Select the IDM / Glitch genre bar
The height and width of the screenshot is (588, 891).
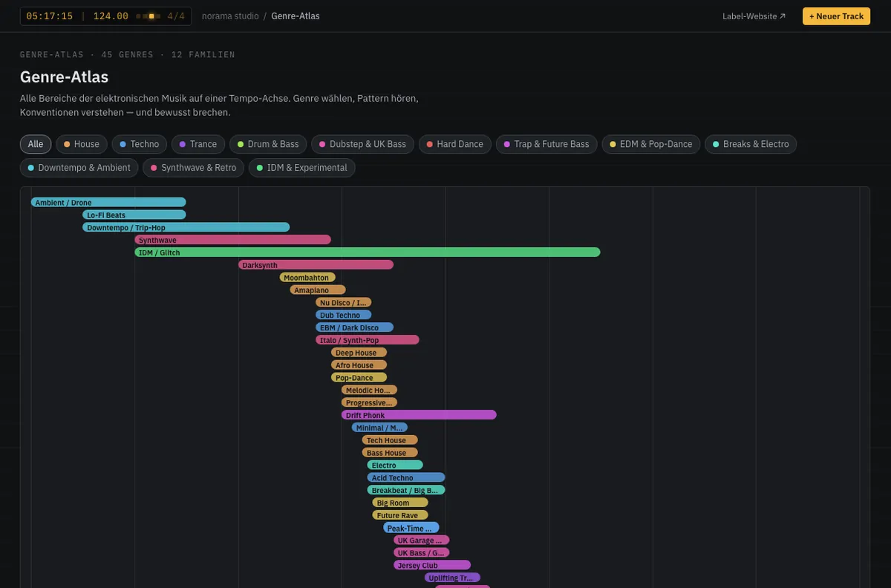pyautogui.click(x=368, y=252)
